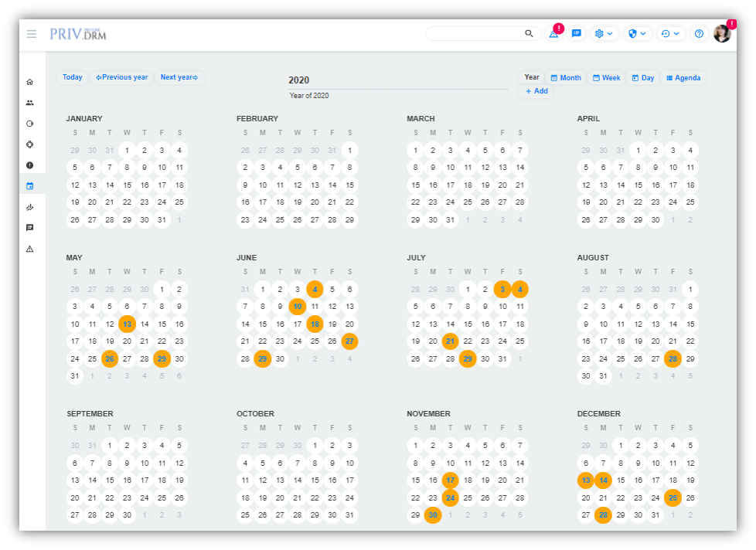
Task: Open the Home icon in the sidebar
Action: 30,82
